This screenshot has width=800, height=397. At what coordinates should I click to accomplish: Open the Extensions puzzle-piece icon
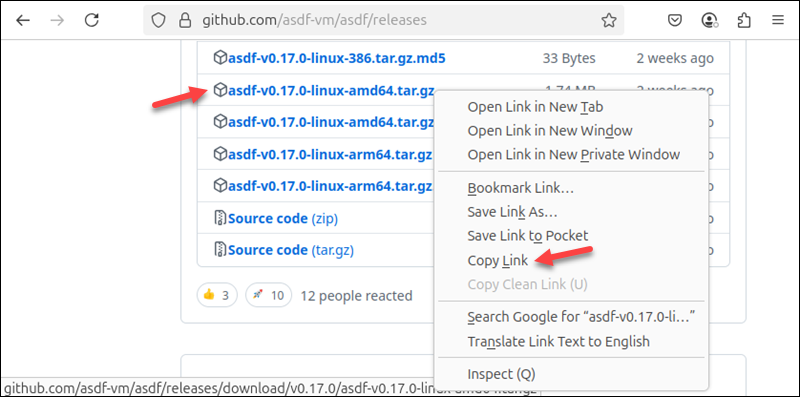(x=744, y=20)
